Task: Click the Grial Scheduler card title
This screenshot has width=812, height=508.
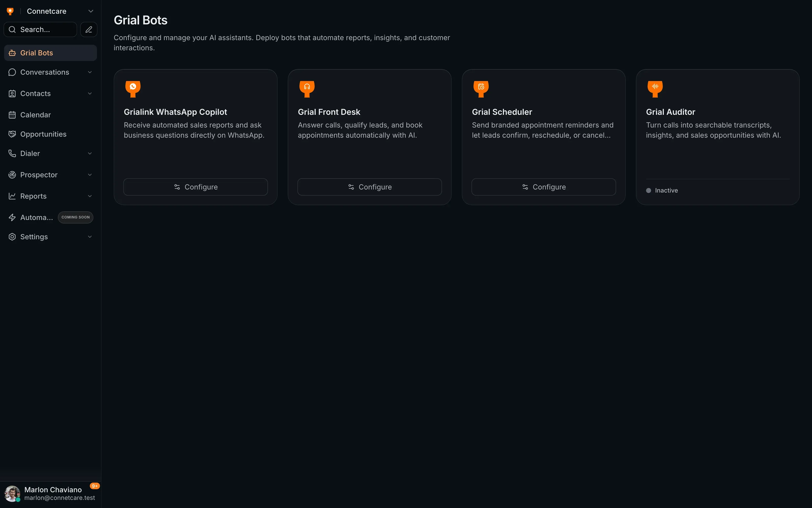Action: 502,112
